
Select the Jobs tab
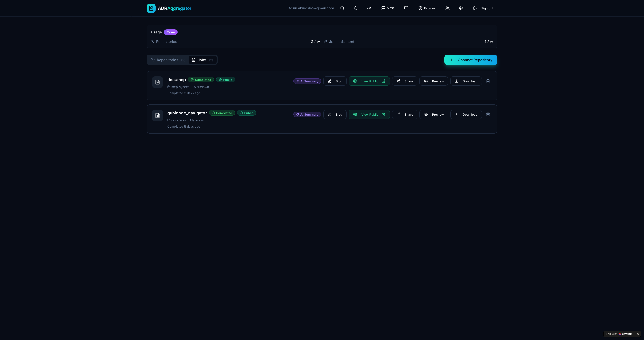(202, 60)
